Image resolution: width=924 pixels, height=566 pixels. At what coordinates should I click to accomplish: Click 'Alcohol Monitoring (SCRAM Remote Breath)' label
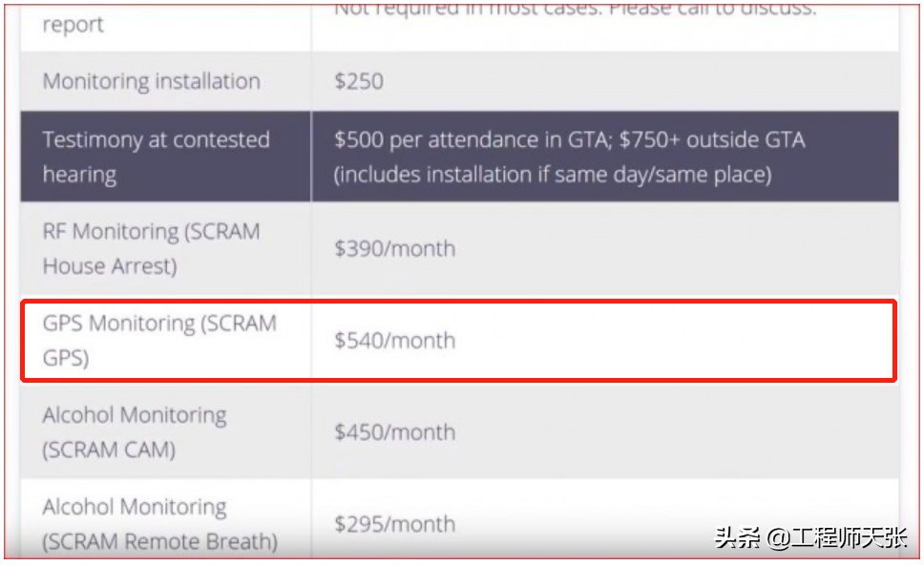pos(159,524)
